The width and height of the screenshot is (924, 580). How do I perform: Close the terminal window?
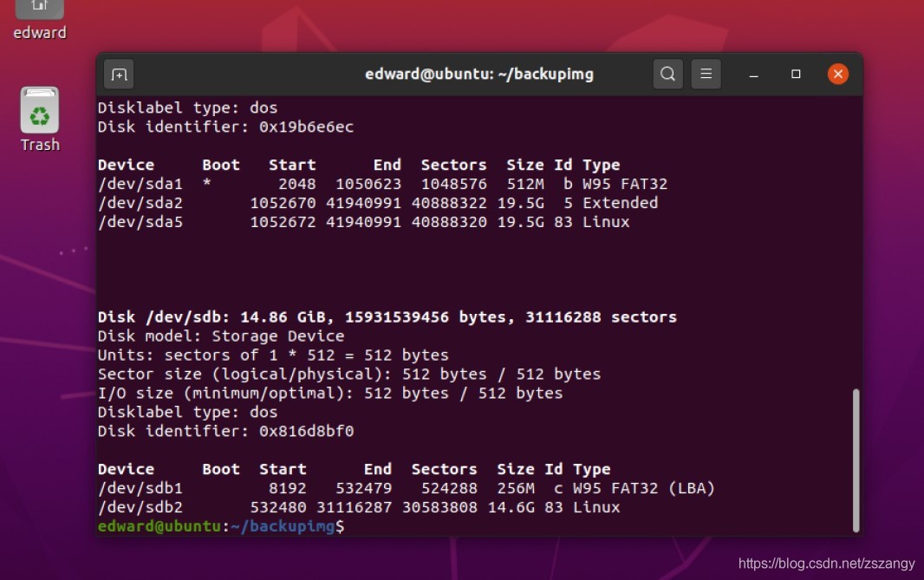pyautogui.click(x=838, y=74)
